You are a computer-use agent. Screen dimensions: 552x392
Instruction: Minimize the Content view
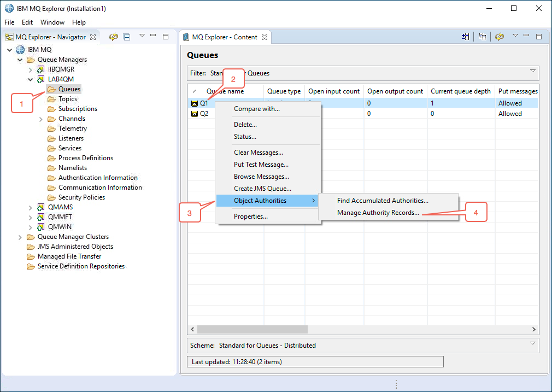tap(526, 35)
